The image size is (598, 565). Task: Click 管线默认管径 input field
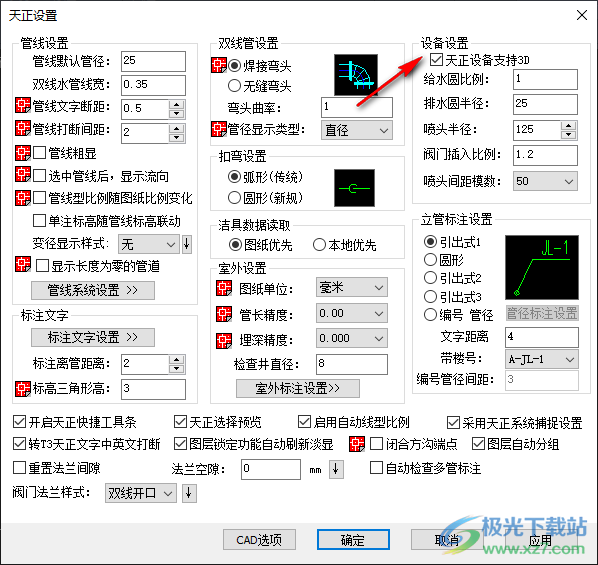pyautogui.click(x=153, y=61)
